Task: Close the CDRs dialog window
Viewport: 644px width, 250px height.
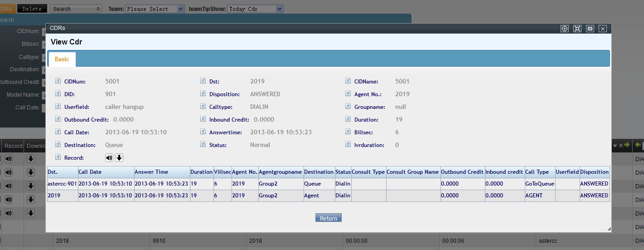Action: coord(602,29)
